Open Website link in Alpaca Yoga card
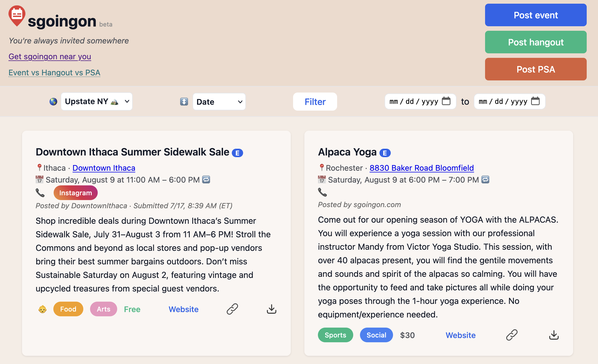This screenshot has width=598, height=364. click(x=460, y=335)
